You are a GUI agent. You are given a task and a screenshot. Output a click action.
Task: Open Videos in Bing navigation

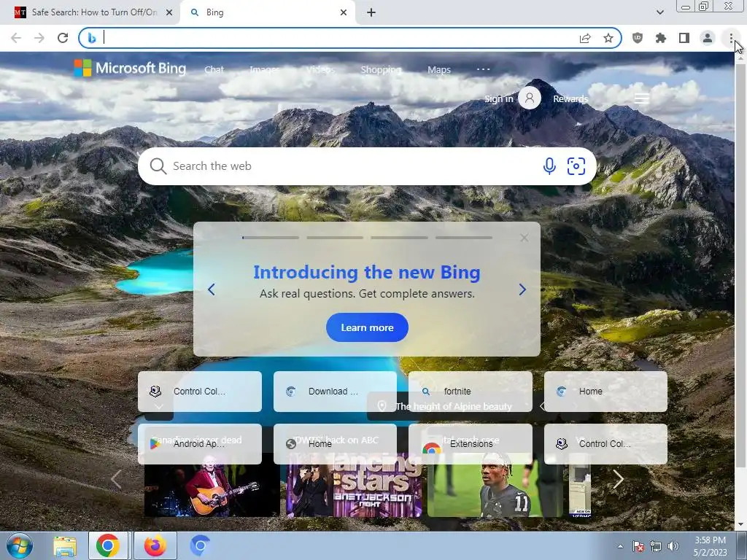(320, 69)
